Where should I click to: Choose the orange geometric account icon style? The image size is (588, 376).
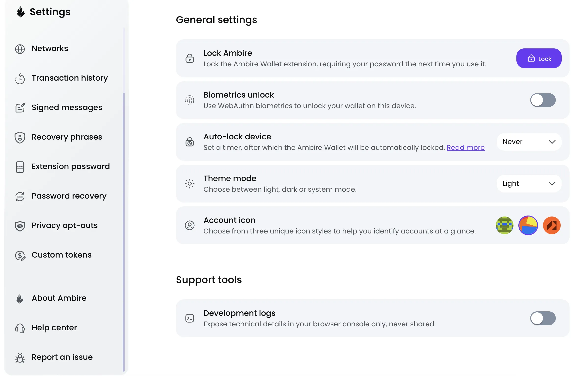point(552,225)
